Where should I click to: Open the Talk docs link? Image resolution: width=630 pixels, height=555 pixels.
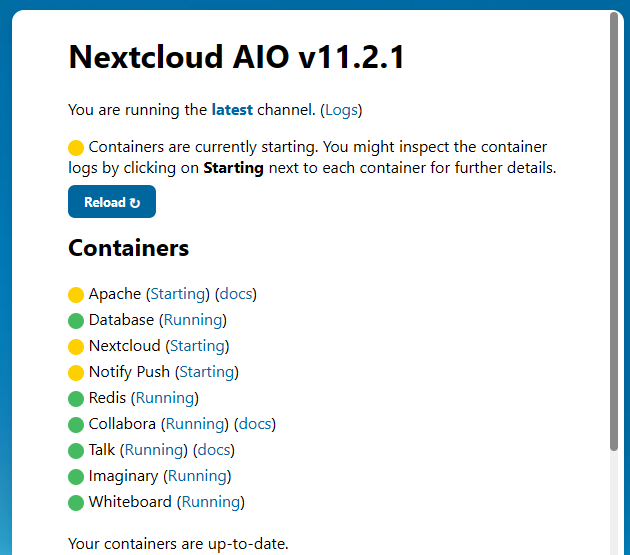213,450
